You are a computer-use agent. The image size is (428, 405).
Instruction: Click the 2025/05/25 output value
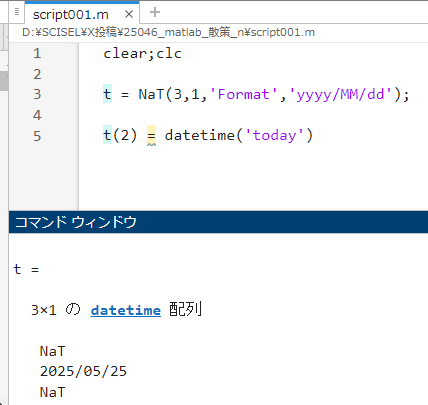point(83,371)
